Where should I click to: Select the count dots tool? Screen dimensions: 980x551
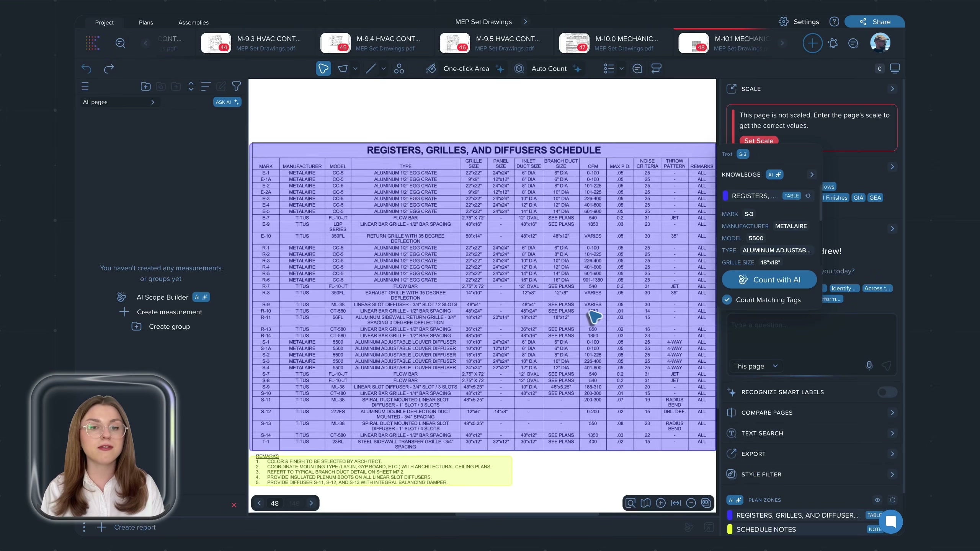(399, 68)
